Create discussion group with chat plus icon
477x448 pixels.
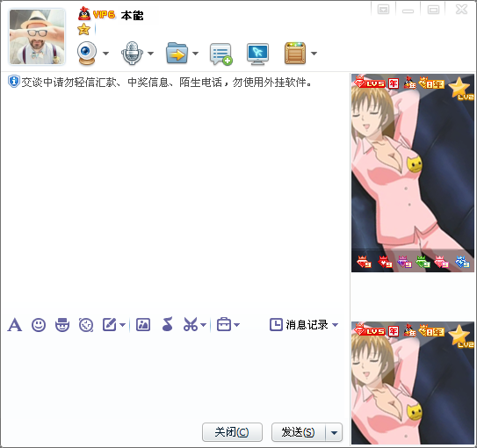pos(221,54)
